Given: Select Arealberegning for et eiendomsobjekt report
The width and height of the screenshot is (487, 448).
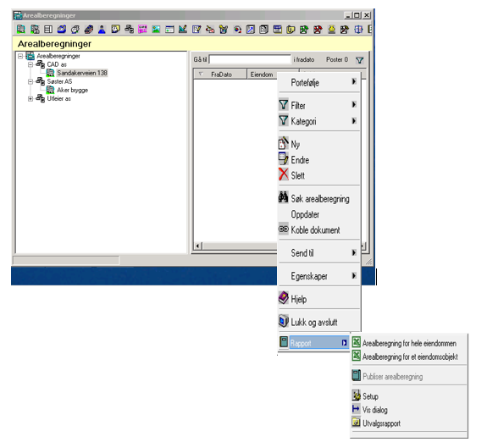Looking at the screenshot, I should coord(410,357).
